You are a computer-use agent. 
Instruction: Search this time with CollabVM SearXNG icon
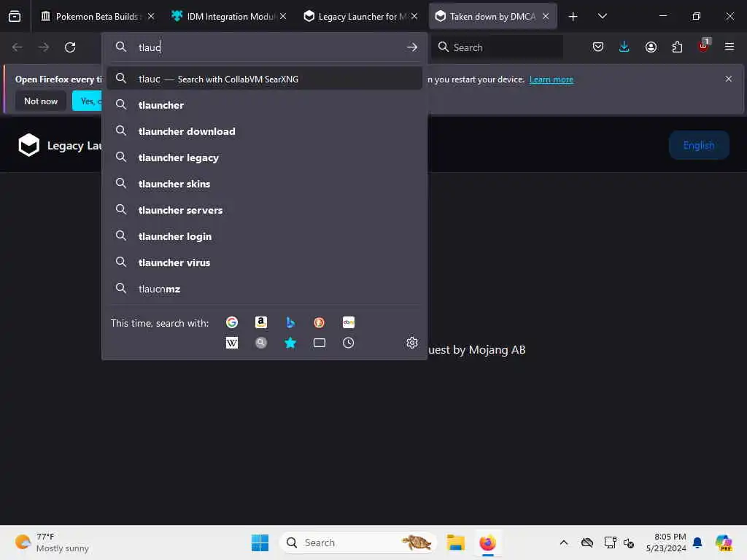pyautogui.click(x=260, y=343)
